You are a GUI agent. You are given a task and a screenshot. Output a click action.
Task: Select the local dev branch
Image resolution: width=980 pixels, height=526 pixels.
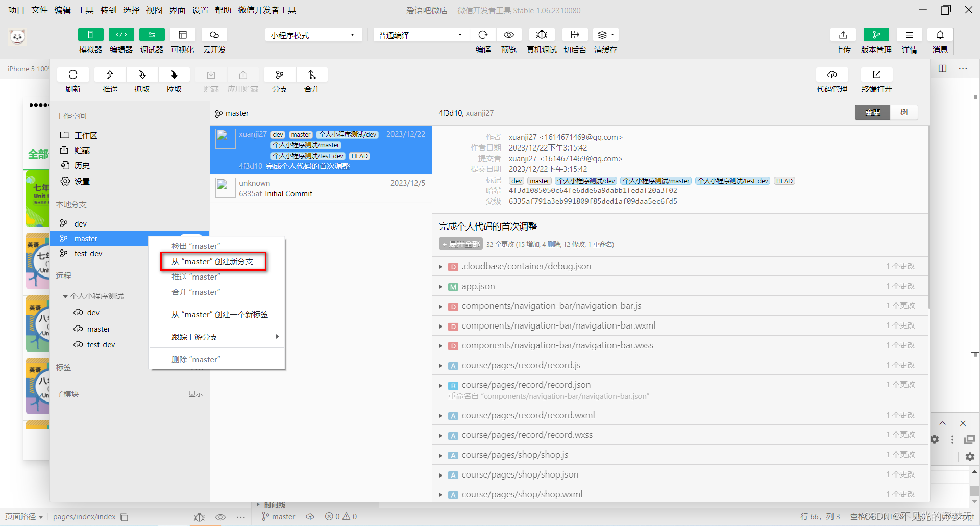point(130,223)
